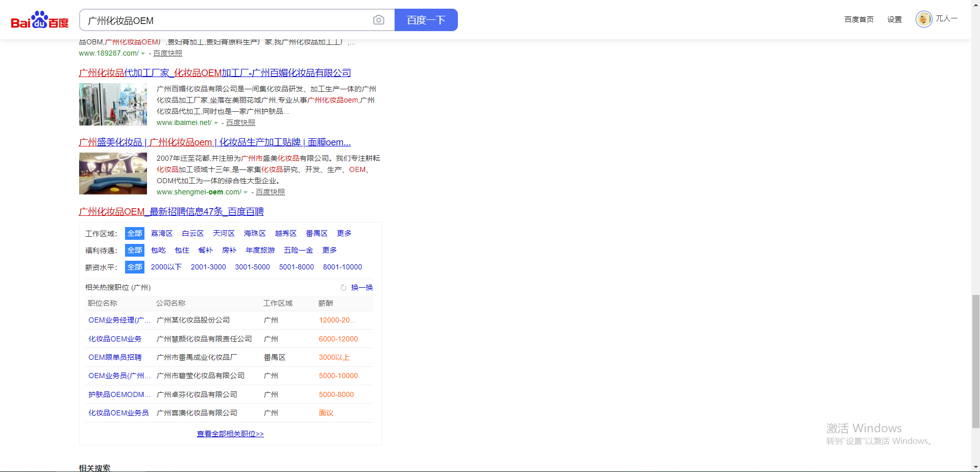Filter benefits by 五险一金
Viewport: 980px width, 472px height.
click(x=299, y=250)
